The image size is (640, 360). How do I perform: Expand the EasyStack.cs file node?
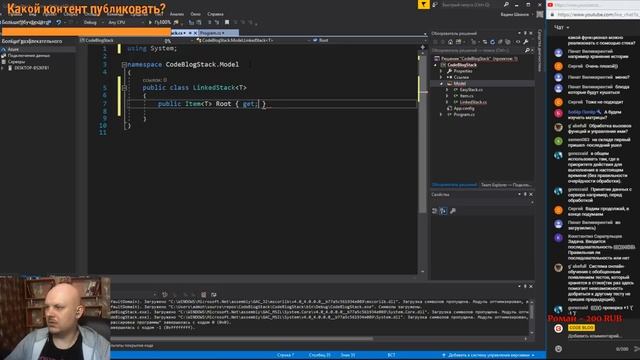[x=447, y=90]
